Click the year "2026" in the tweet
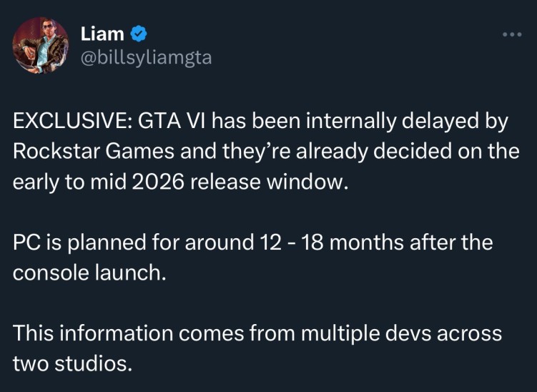The width and height of the screenshot is (537, 392). pyautogui.click(x=158, y=182)
